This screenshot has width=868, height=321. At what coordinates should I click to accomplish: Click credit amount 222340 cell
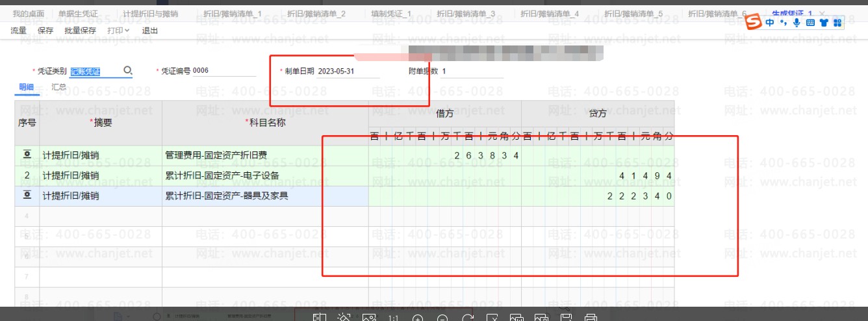click(x=598, y=196)
